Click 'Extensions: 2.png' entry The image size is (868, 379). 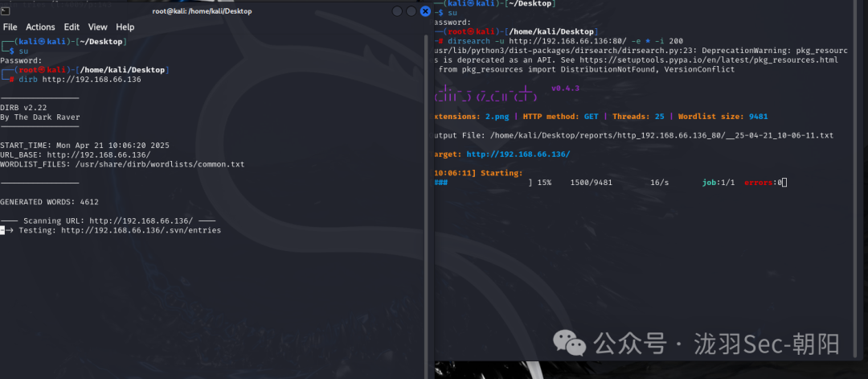[x=472, y=117]
